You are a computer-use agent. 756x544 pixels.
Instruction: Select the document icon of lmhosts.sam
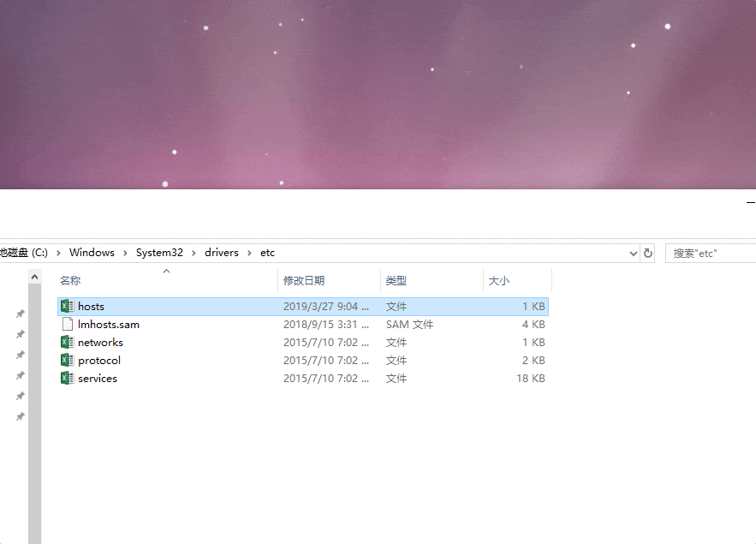(x=67, y=324)
